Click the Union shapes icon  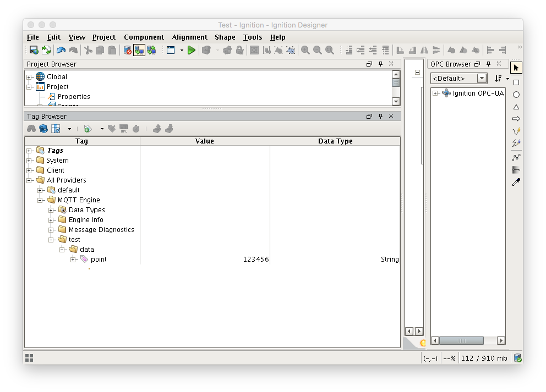point(451,50)
